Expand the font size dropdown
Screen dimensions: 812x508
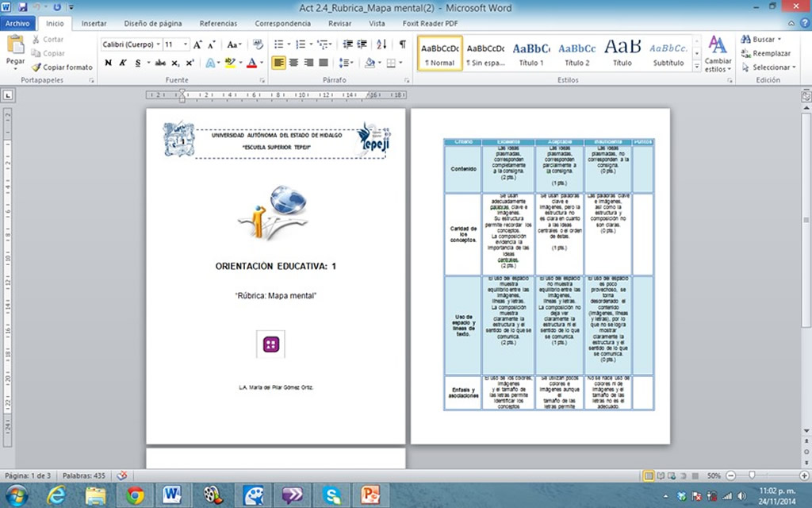click(x=186, y=44)
